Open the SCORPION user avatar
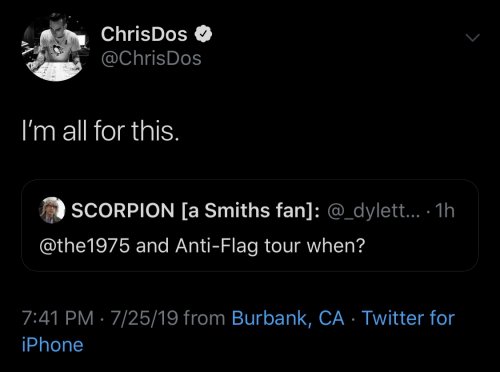 52,210
